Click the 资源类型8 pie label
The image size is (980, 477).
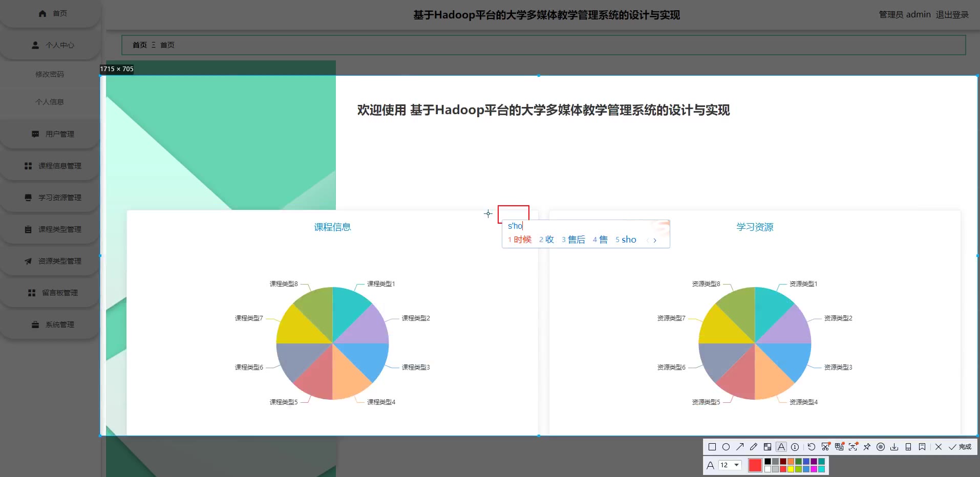pos(706,284)
